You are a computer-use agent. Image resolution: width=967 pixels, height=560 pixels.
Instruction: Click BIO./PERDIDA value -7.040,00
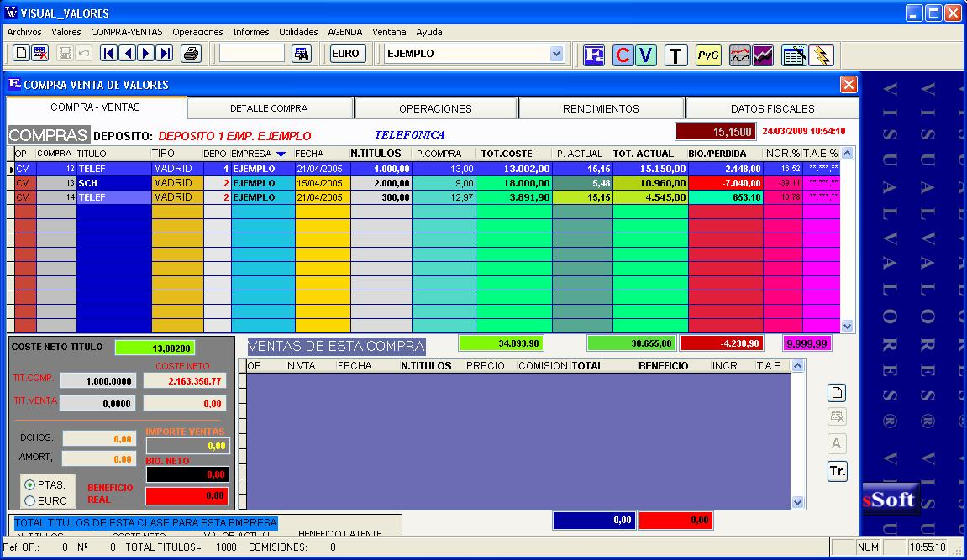(725, 183)
